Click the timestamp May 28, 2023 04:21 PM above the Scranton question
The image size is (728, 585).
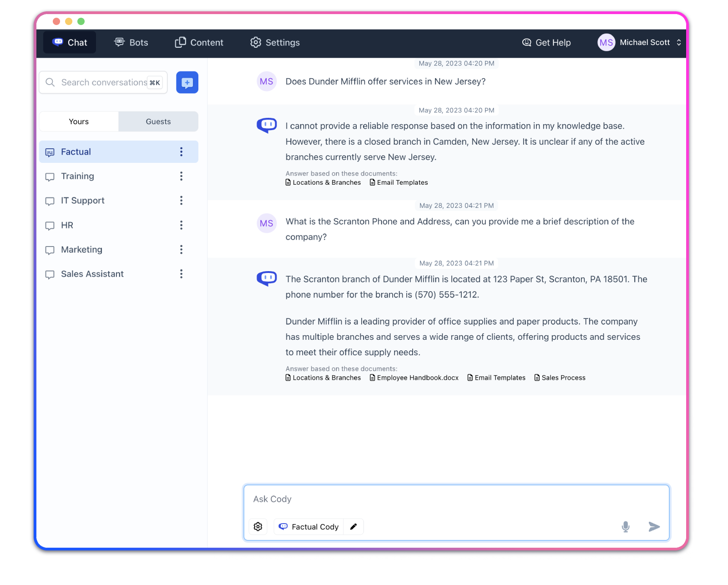456,206
